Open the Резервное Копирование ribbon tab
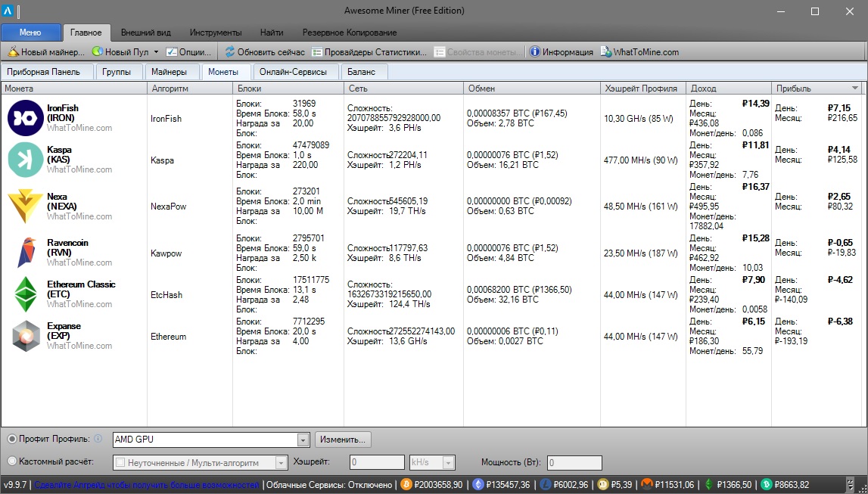 (350, 32)
